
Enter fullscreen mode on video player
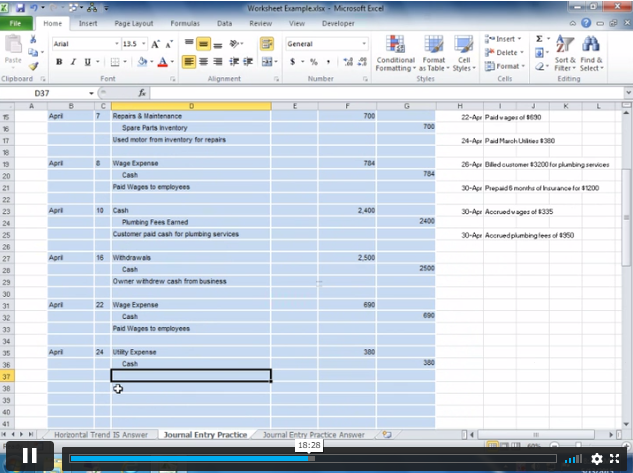(617, 458)
